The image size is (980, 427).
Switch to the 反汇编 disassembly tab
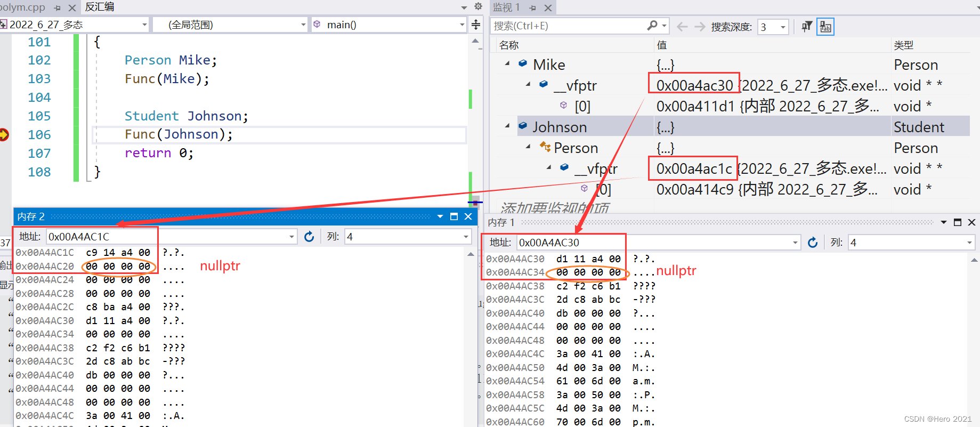pos(100,7)
